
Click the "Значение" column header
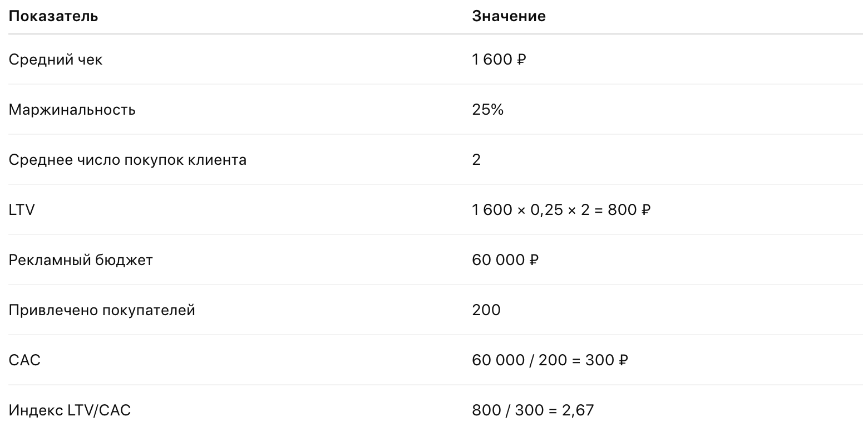(x=509, y=16)
